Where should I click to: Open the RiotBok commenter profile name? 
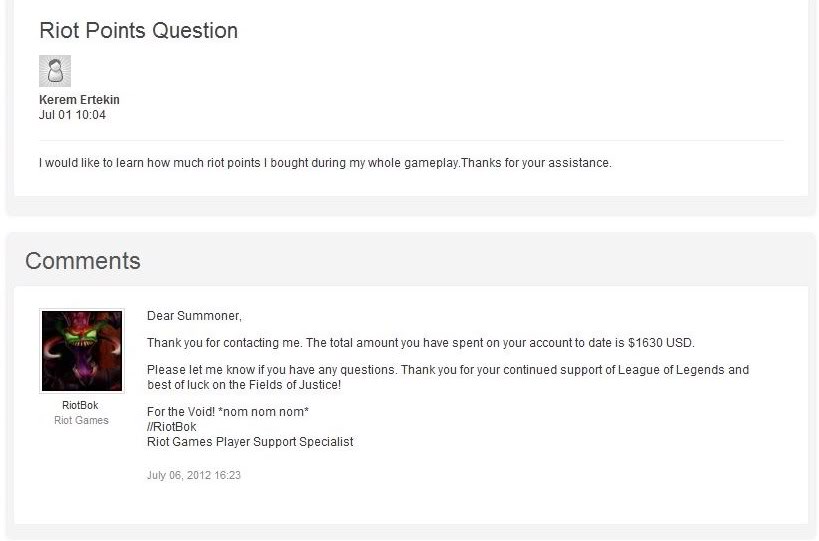click(x=80, y=405)
